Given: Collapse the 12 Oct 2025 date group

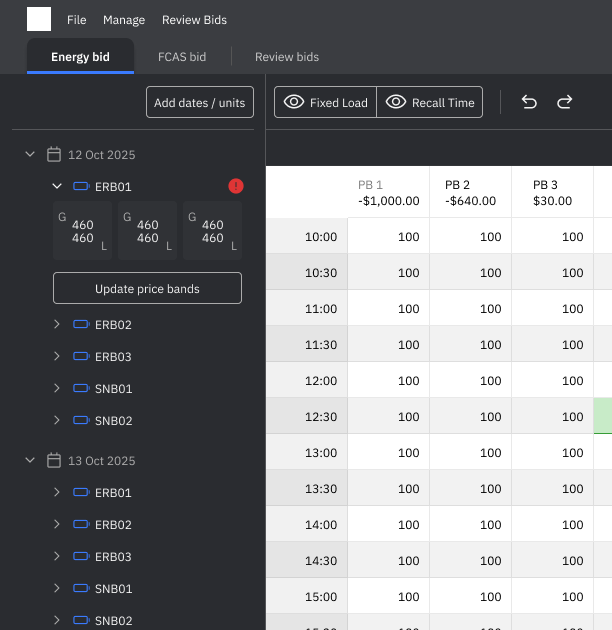Looking at the screenshot, I should tap(30, 155).
